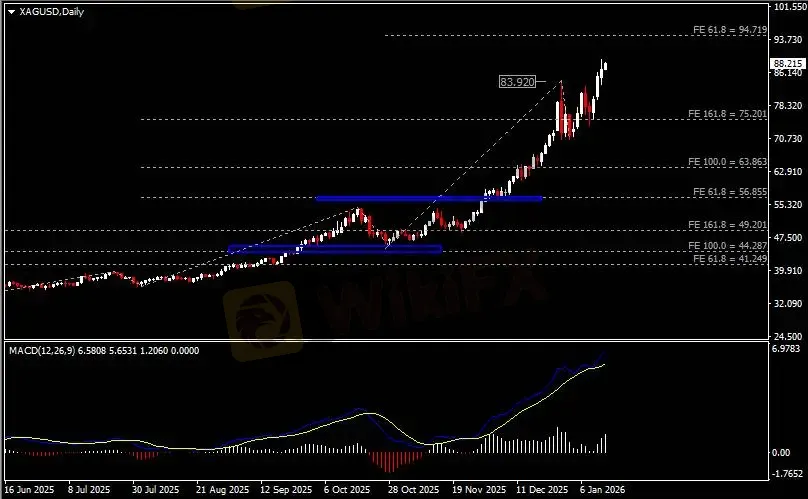Click the current price tag 88.215
This screenshot has width=808, height=499.
(x=788, y=62)
